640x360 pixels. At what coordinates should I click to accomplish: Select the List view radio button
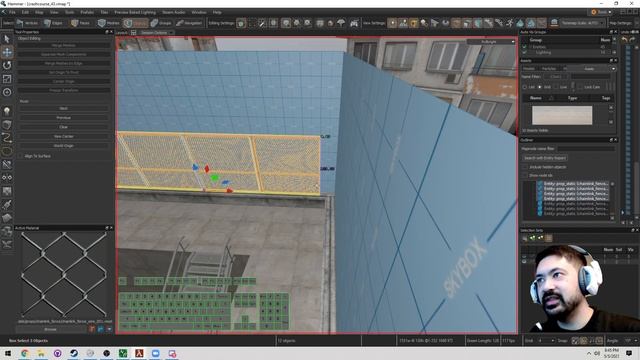[x=524, y=87]
